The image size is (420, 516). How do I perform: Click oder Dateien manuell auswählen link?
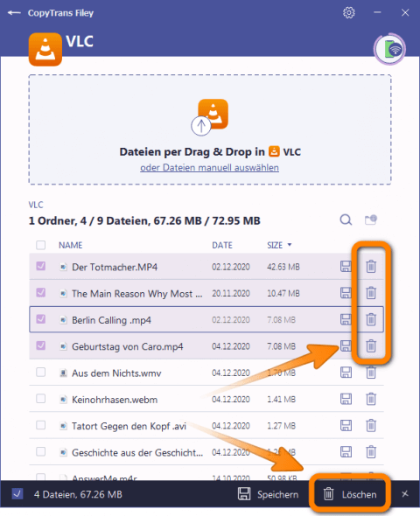[x=210, y=168]
